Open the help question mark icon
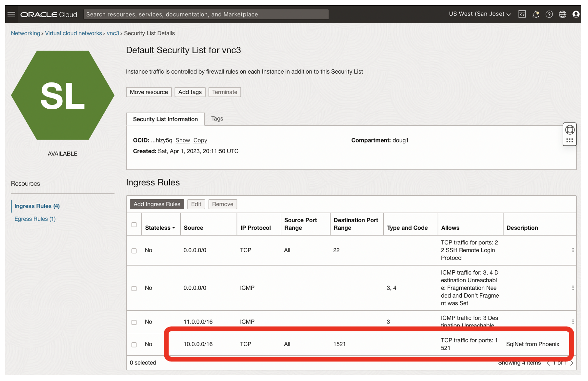The width and height of the screenshot is (588, 381). click(549, 14)
